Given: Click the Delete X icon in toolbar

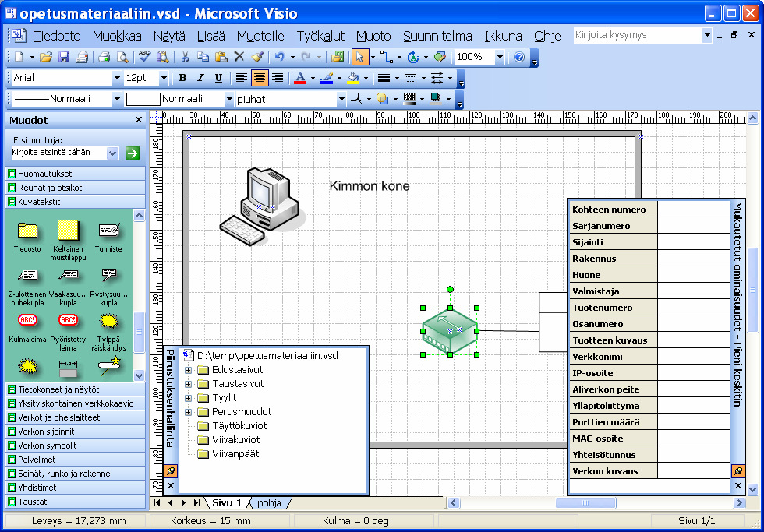Looking at the screenshot, I should [239, 57].
